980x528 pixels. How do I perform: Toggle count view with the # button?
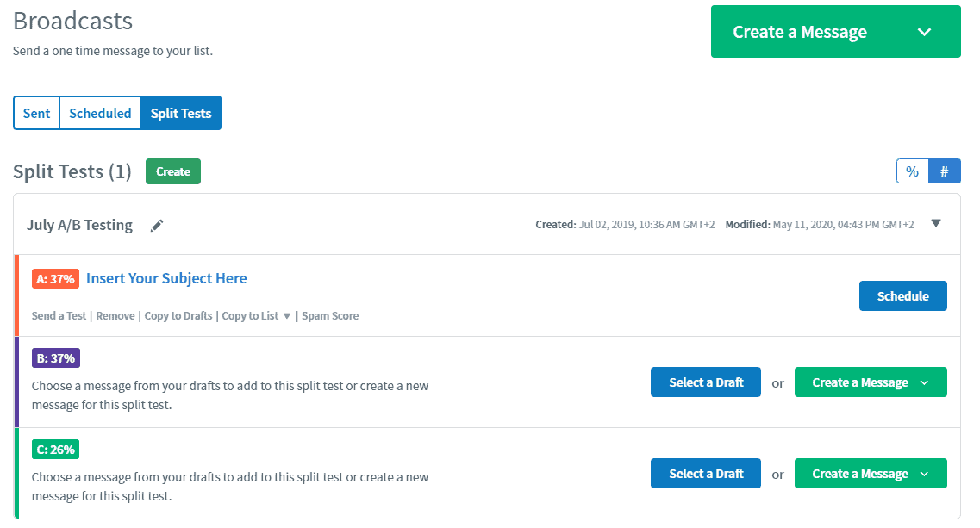pyautogui.click(x=945, y=171)
